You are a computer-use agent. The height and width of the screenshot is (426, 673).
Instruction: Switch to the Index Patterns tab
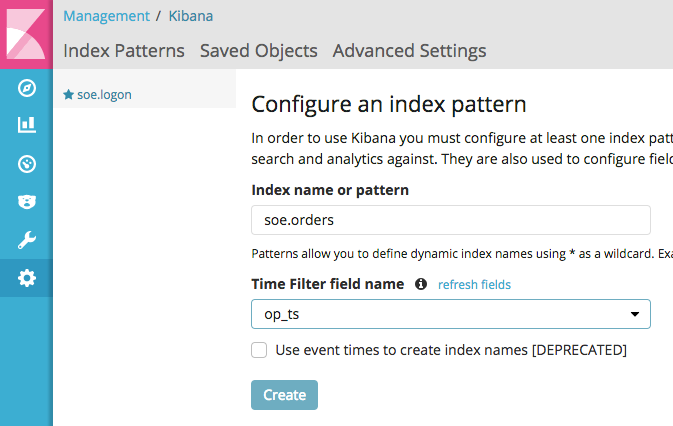124,50
